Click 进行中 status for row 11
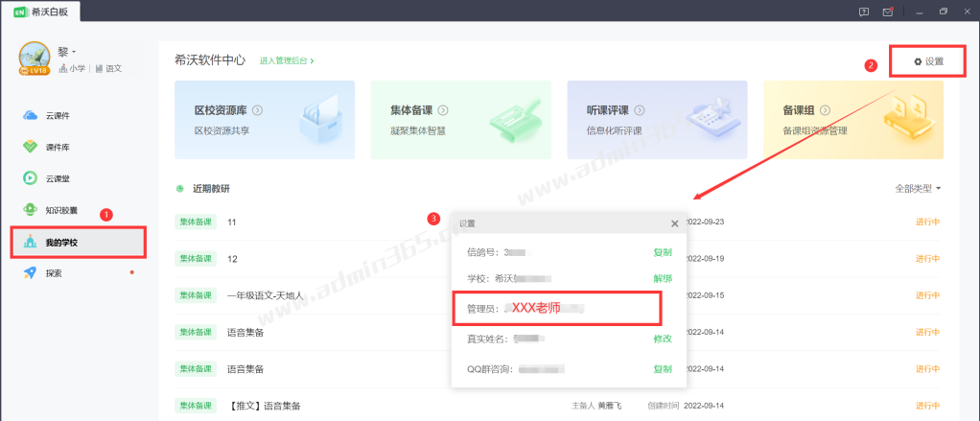Image resolution: width=980 pixels, height=421 pixels. coord(928,222)
